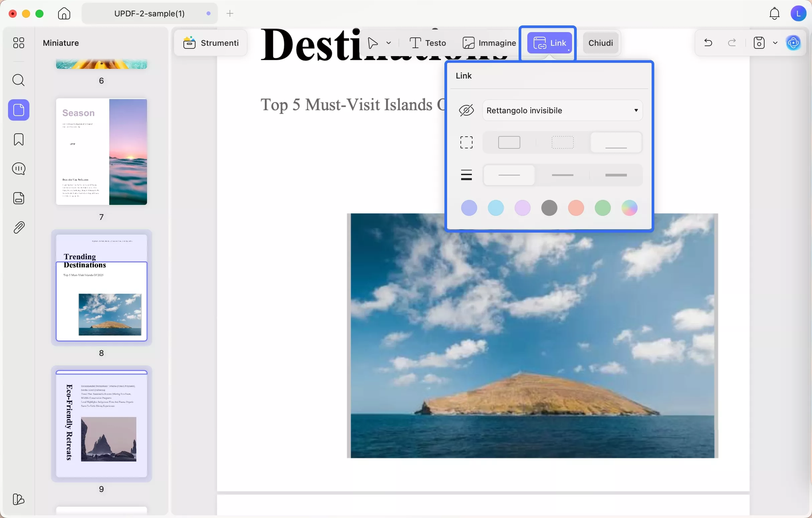Expand the Rettangolo invisibile dropdown

(562, 110)
